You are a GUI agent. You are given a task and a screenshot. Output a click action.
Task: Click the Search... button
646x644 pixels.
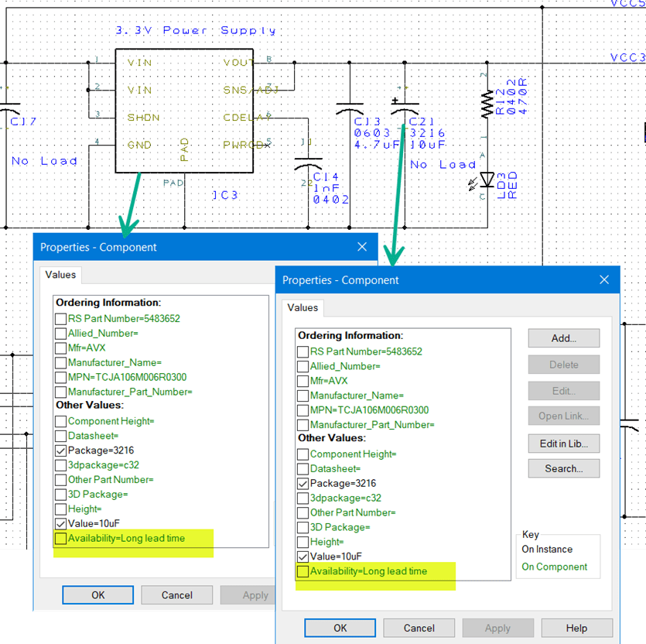click(x=563, y=468)
